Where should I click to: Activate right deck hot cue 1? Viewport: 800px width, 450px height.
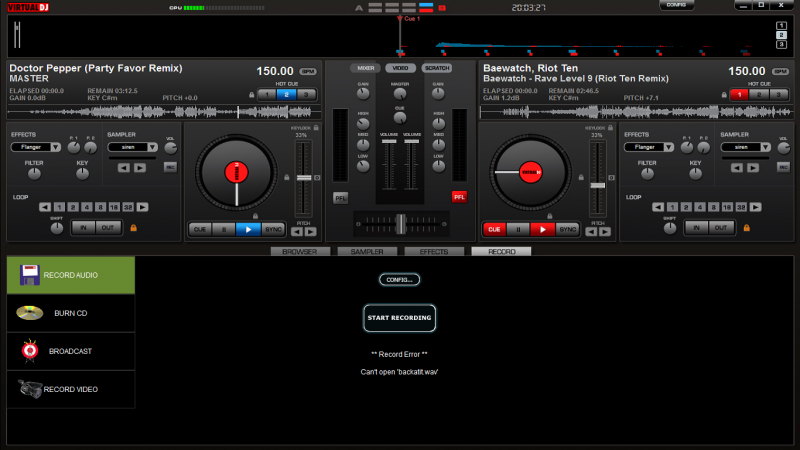739,94
